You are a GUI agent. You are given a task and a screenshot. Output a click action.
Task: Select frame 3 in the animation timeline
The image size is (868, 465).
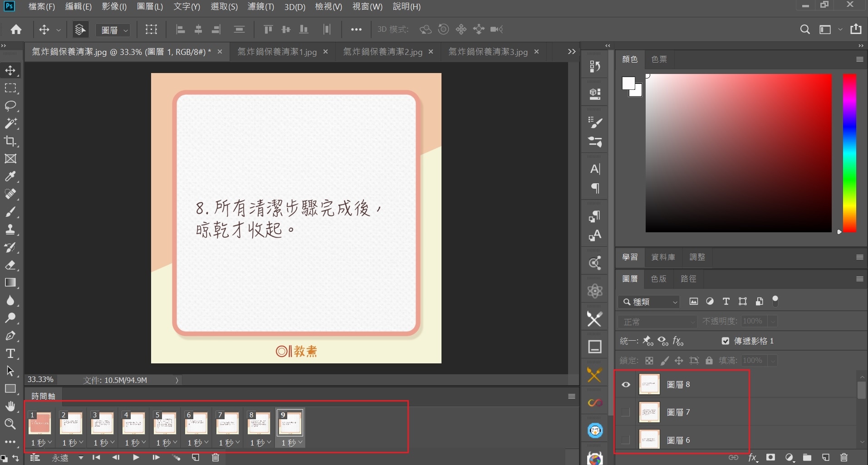click(102, 423)
